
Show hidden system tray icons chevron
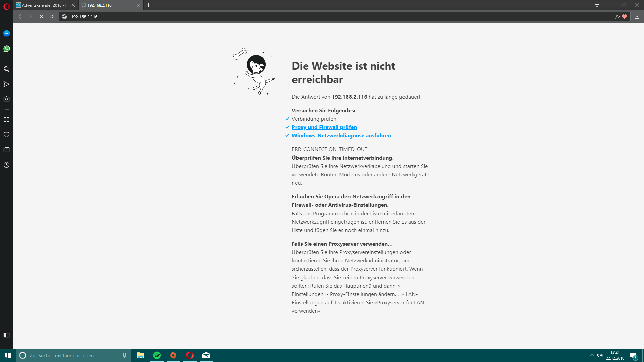592,355
